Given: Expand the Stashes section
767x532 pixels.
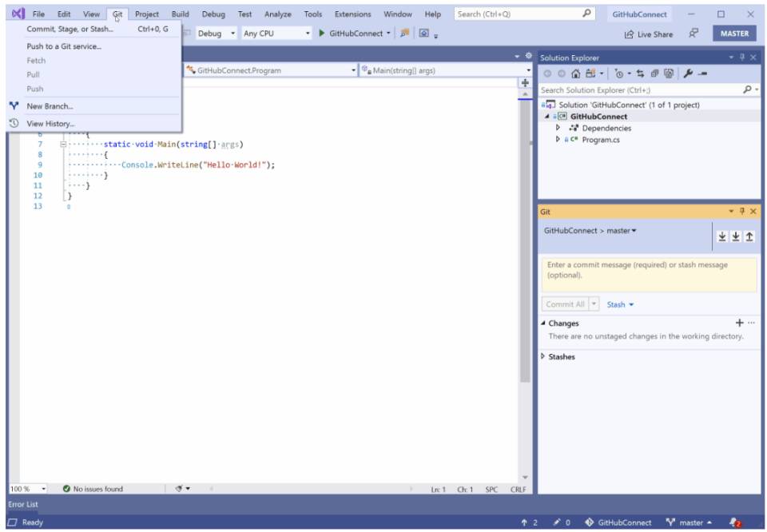Looking at the screenshot, I should (543, 356).
